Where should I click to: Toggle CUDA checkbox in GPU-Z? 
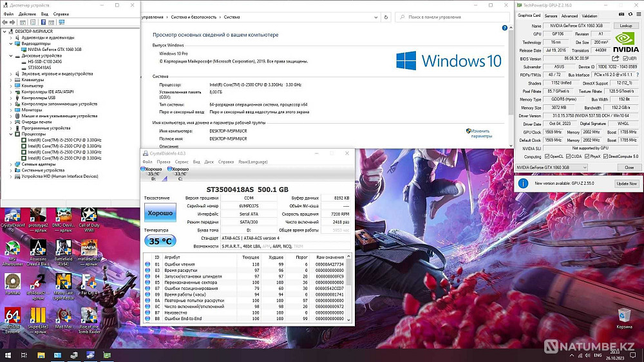pos(569,157)
